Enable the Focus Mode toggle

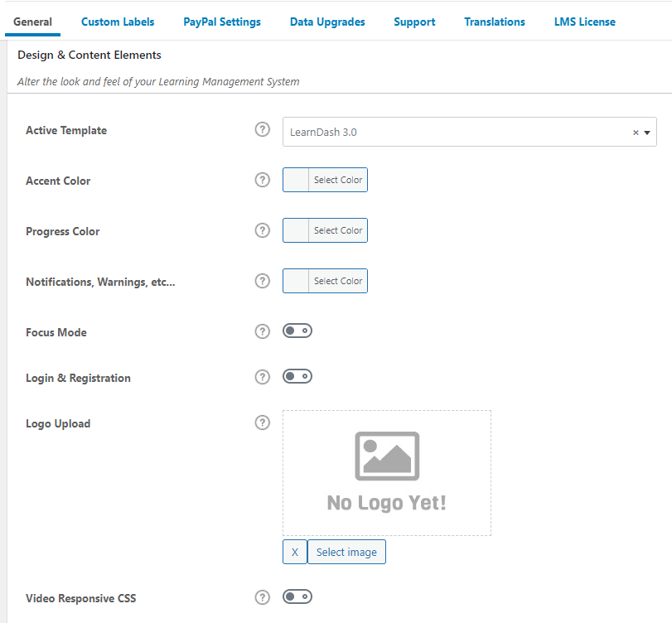pyautogui.click(x=297, y=330)
